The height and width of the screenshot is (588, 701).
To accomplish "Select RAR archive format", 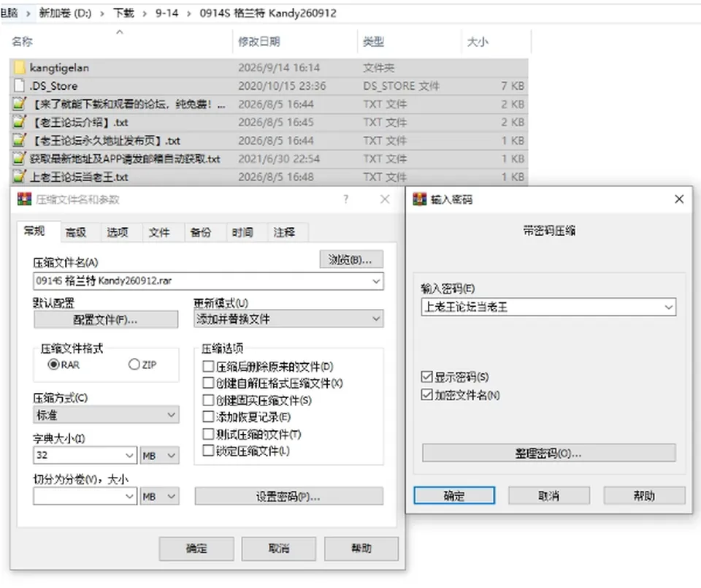I will 53,364.
